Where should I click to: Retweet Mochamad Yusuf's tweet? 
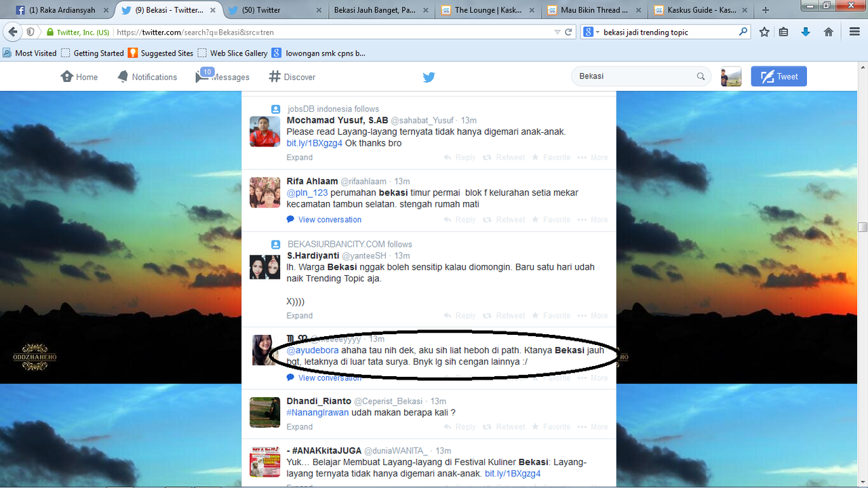coord(504,157)
